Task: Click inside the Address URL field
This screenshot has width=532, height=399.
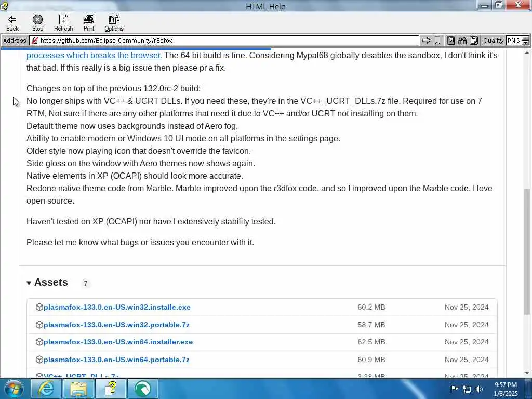Action: [x=224, y=41]
